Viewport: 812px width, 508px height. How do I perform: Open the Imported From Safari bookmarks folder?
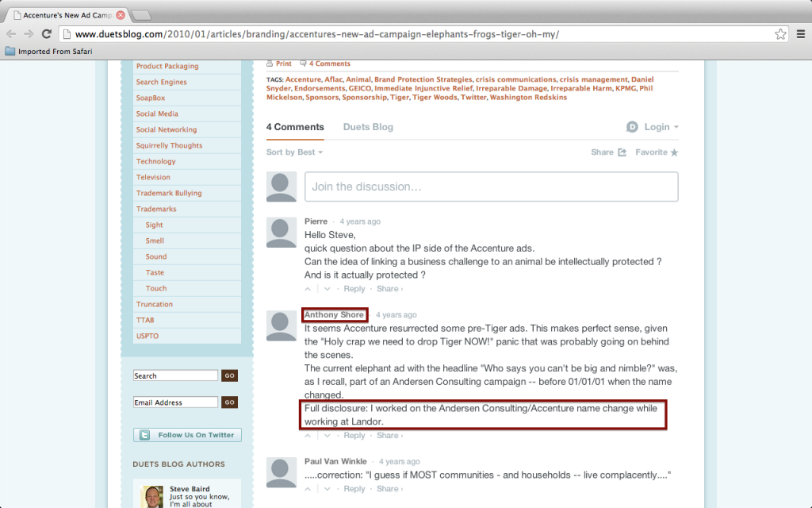point(48,52)
